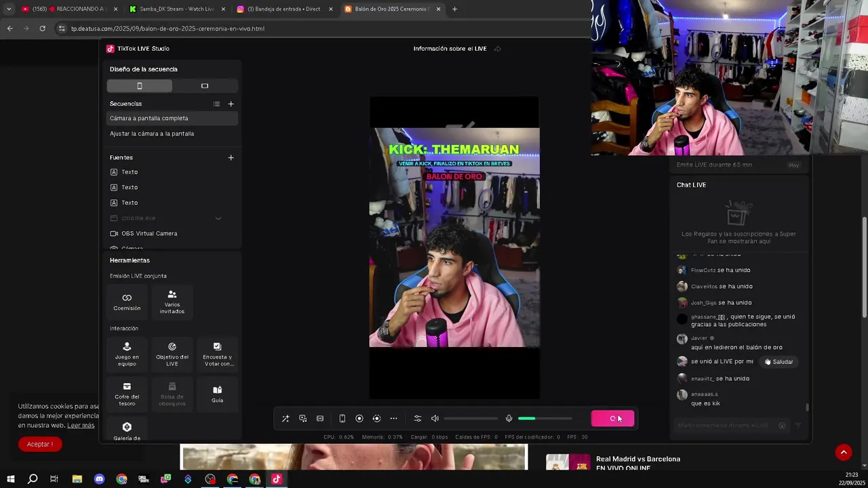Switch to the Samba_DK Stream Kick tab
This screenshot has width=868, height=488.
(x=177, y=9)
